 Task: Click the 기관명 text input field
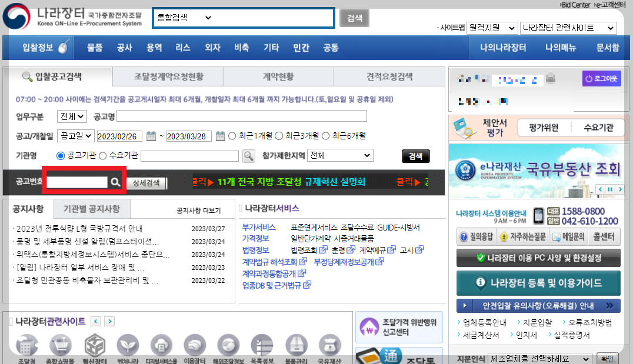coord(190,156)
